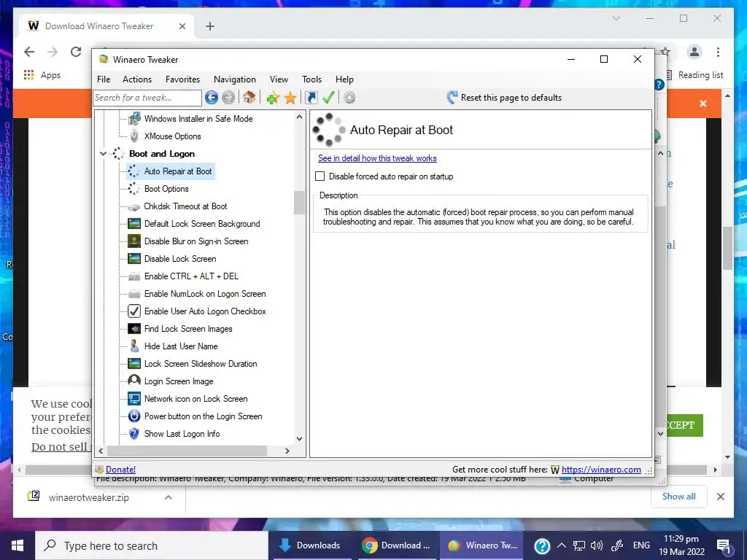Viewport: 747px width, 560px height.
Task: Enable Disable forced auto repair on startup checkbox
Action: 320,176
